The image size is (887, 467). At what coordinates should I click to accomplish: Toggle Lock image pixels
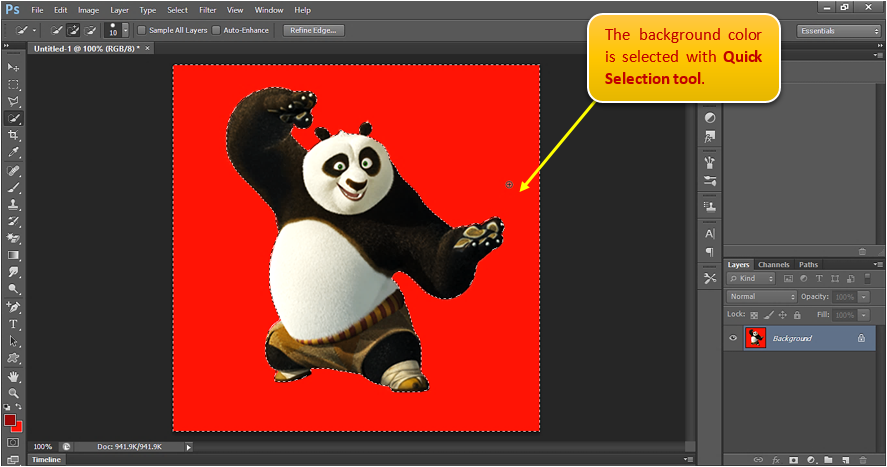pos(768,315)
